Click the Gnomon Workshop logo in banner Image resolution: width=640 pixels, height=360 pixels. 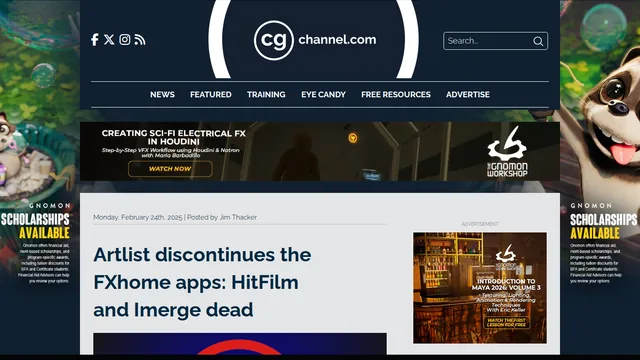pyautogui.click(x=507, y=151)
